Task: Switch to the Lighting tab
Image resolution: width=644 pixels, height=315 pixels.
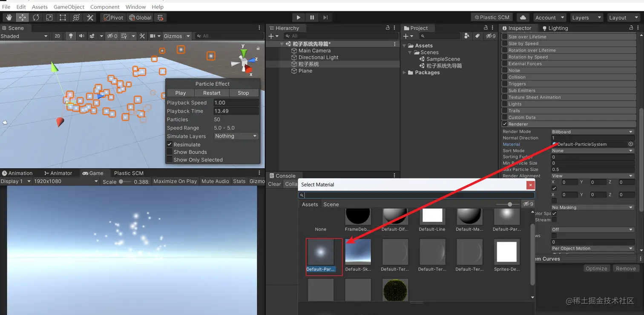Action: [x=555, y=28]
